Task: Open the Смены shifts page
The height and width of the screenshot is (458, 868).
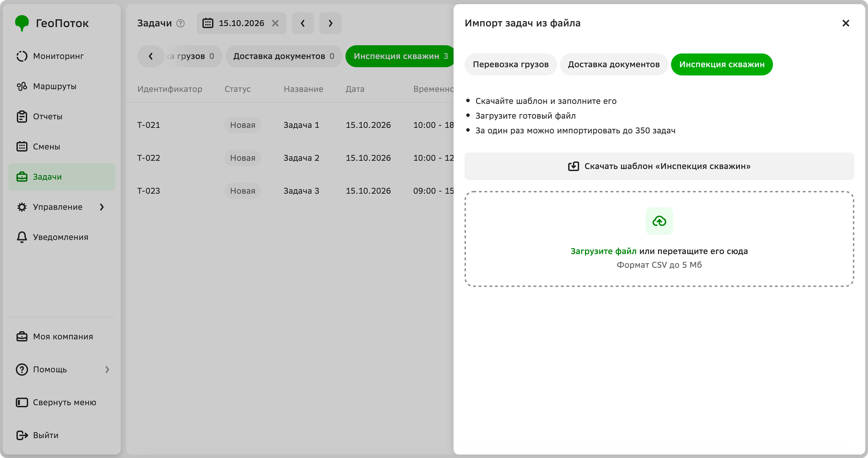Action: point(62,146)
